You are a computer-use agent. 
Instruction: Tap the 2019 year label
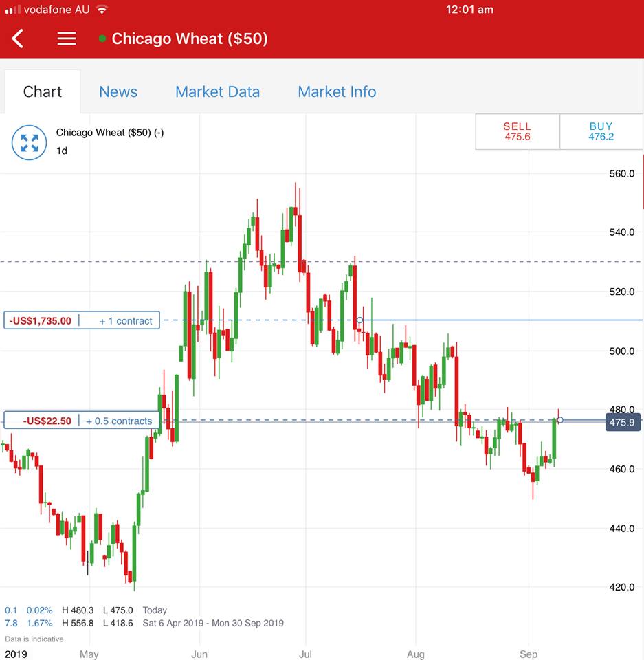click(16, 654)
